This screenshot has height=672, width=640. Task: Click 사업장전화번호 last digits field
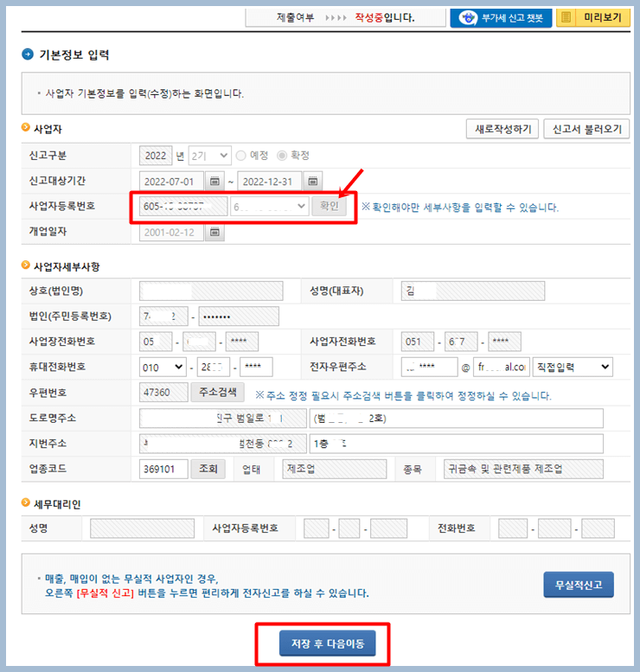(x=242, y=342)
